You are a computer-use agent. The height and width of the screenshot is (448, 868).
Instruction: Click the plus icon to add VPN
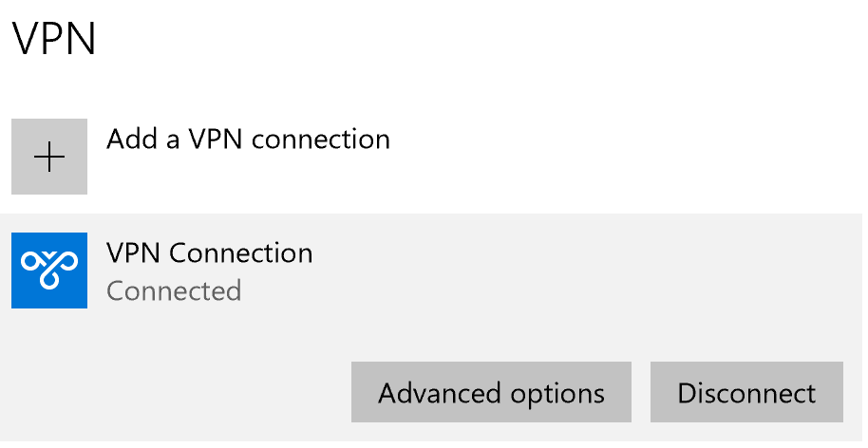click(49, 157)
